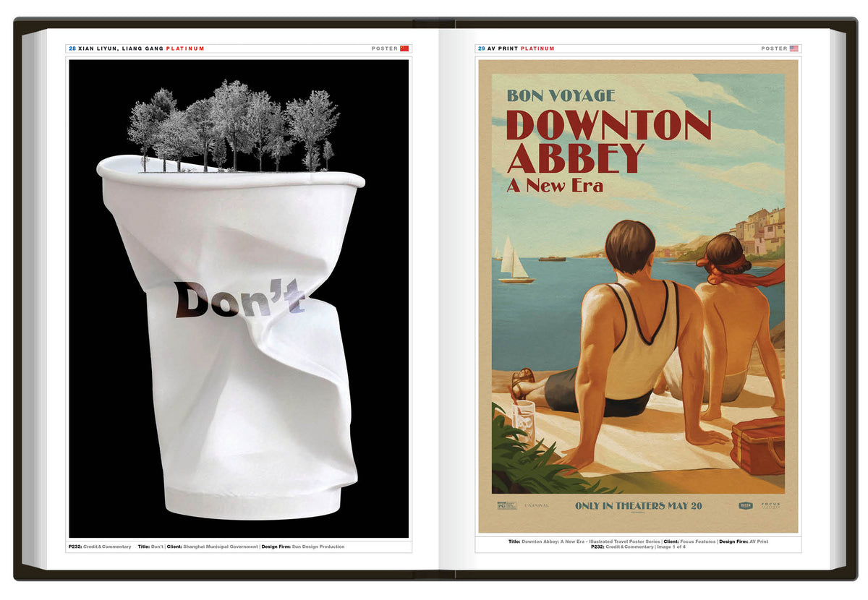Click the Chinese flag icon beside POSTER
Viewport: 868px width, 600px height.
coord(404,48)
